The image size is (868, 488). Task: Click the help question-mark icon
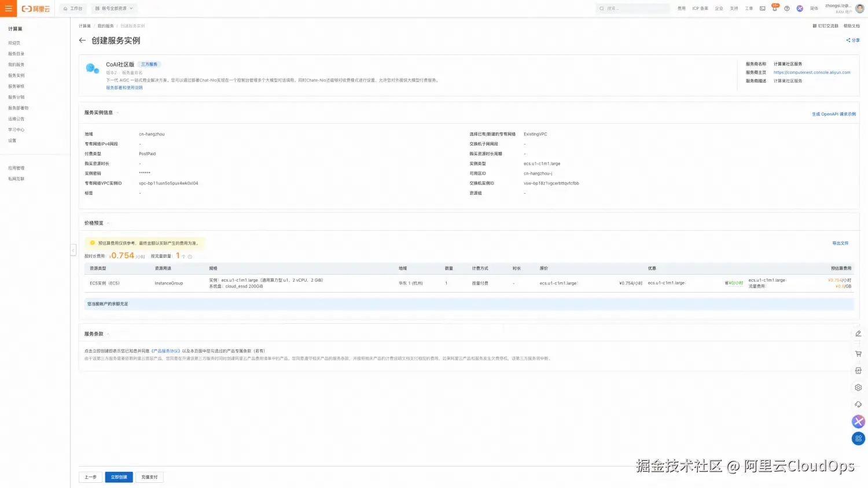(x=787, y=9)
